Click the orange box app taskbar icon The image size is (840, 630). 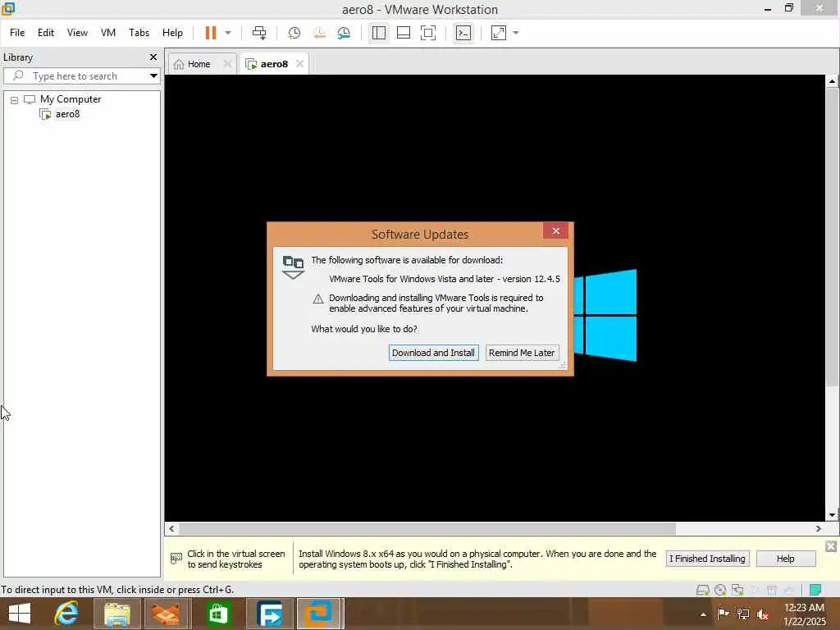(x=166, y=614)
